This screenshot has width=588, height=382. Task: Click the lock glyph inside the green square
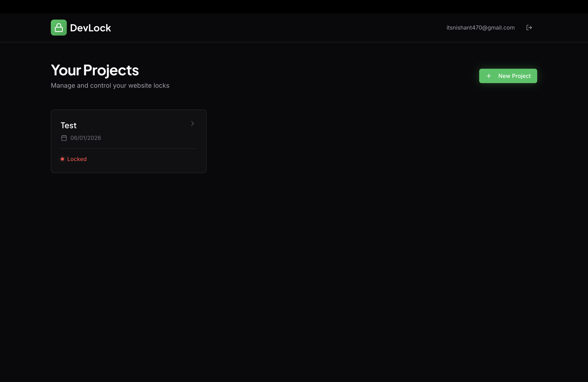(x=59, y=27)
